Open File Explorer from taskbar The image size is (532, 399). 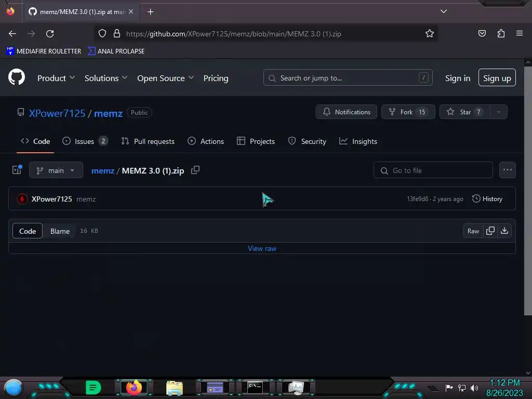point(175,388)
